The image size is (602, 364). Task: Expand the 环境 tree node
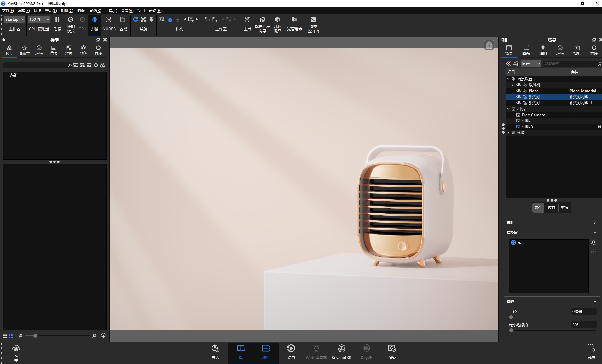pos(508,133)
